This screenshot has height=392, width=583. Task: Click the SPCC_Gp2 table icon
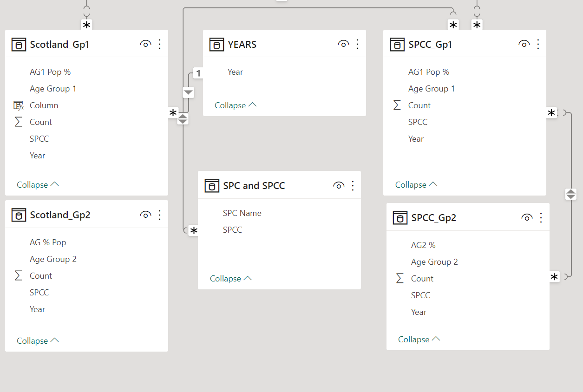[400, 218]
